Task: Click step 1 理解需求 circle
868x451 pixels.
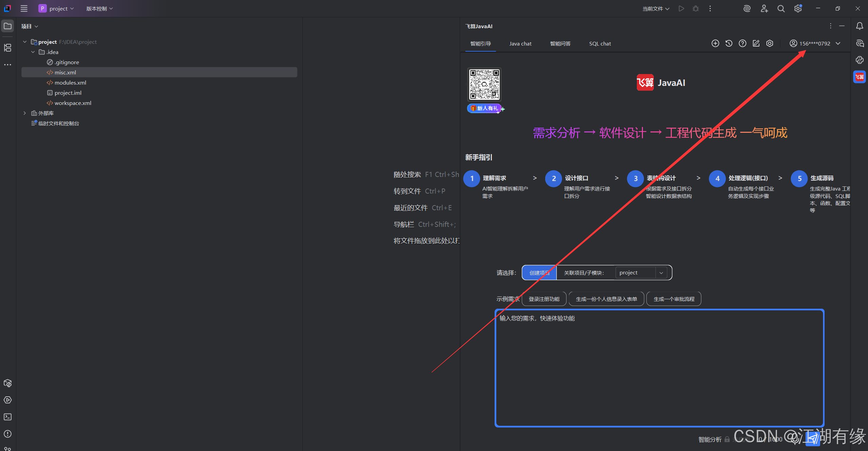Action: point(472,179)
